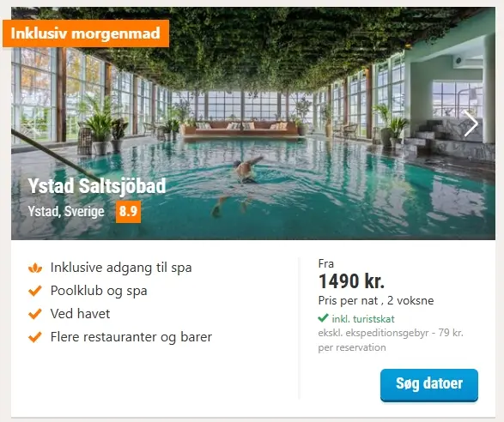Click the Inklusiv morgenmad badge

[x=86, y=33]
